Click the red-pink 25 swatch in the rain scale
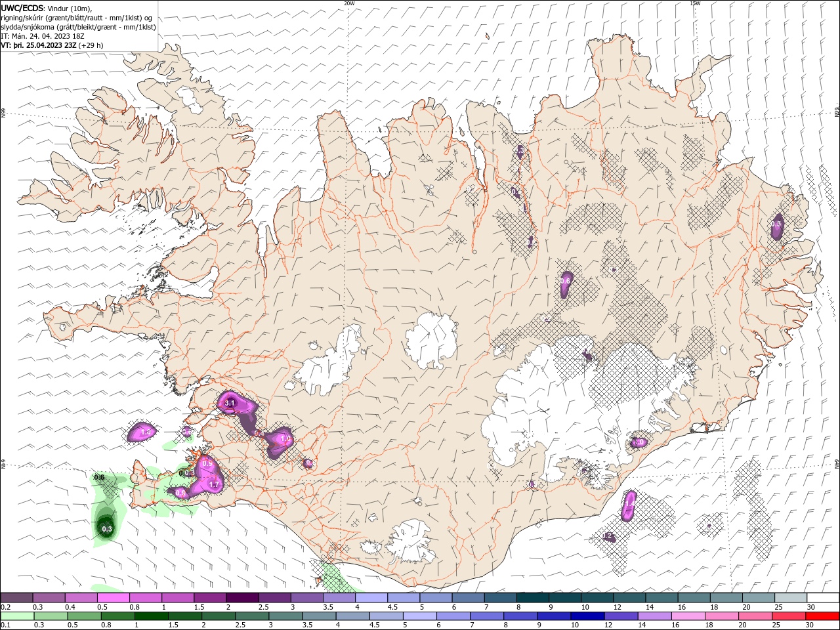 click(x=789, y=616)
